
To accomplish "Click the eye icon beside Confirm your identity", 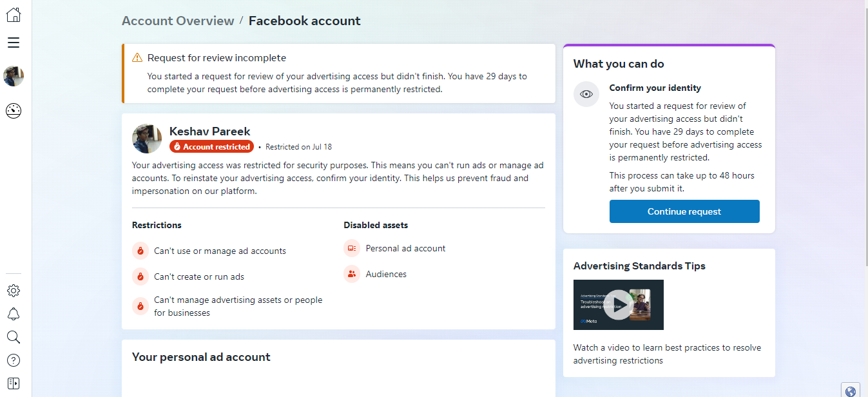I will click(x=586, y=94).
